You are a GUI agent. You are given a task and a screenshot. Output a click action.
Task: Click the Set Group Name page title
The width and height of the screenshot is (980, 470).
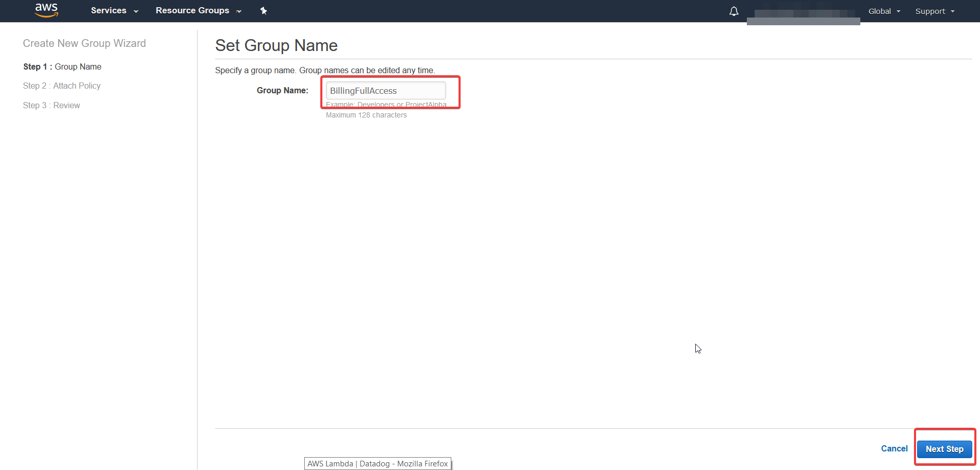(276, 45)
